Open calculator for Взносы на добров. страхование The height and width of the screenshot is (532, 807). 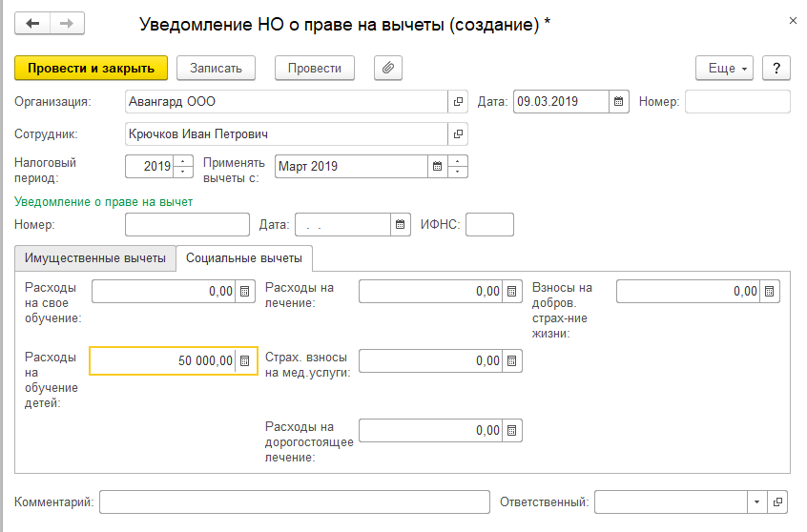770,292
